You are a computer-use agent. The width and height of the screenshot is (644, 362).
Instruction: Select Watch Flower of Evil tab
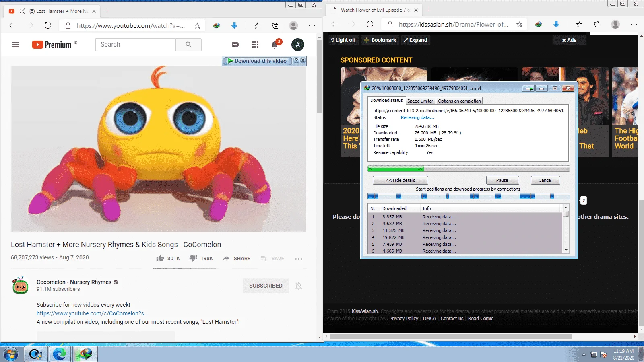[374, 10]
